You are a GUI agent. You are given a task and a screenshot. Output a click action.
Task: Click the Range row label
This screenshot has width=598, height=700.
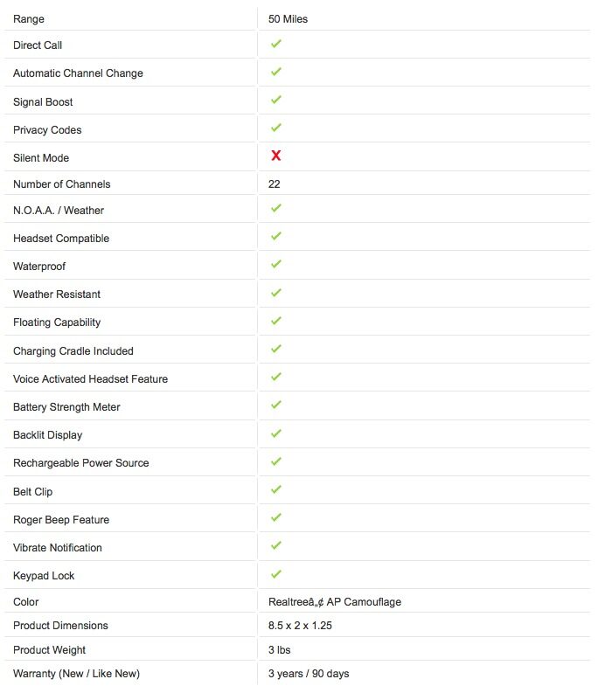29,19
